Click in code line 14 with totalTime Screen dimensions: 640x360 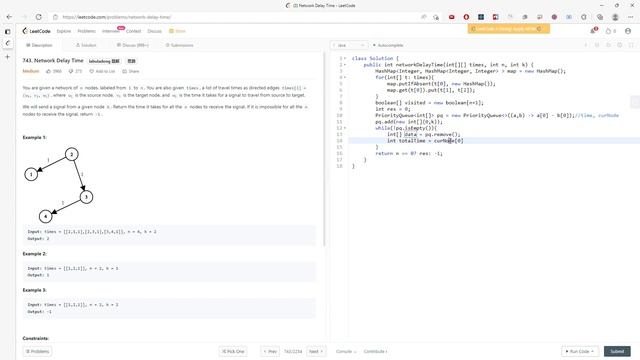point(425,141)
